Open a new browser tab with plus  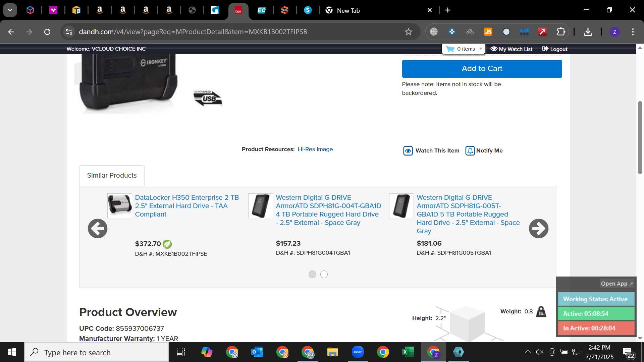click(448, 10)
